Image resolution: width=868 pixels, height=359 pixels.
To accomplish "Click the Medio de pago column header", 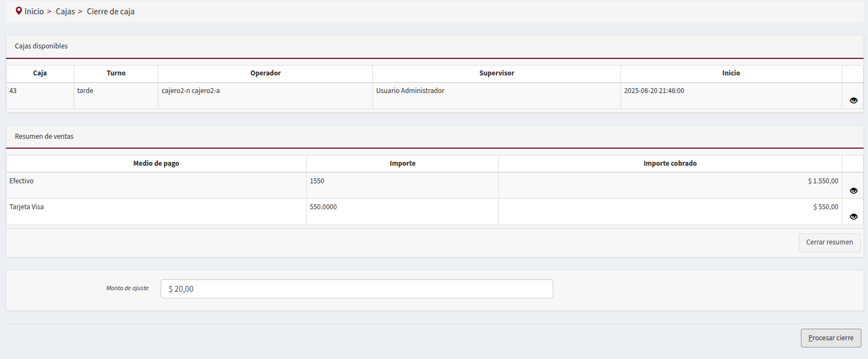I will [x=156, y=164].
